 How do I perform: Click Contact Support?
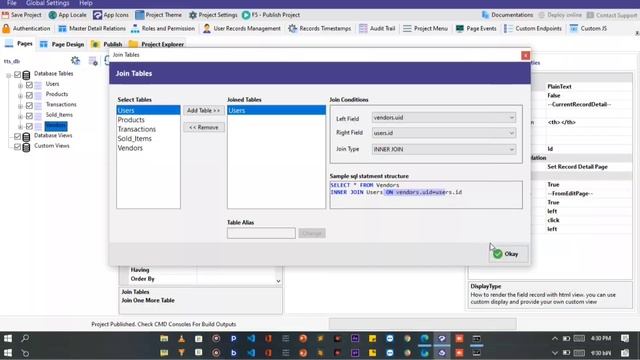pos(611,15)
